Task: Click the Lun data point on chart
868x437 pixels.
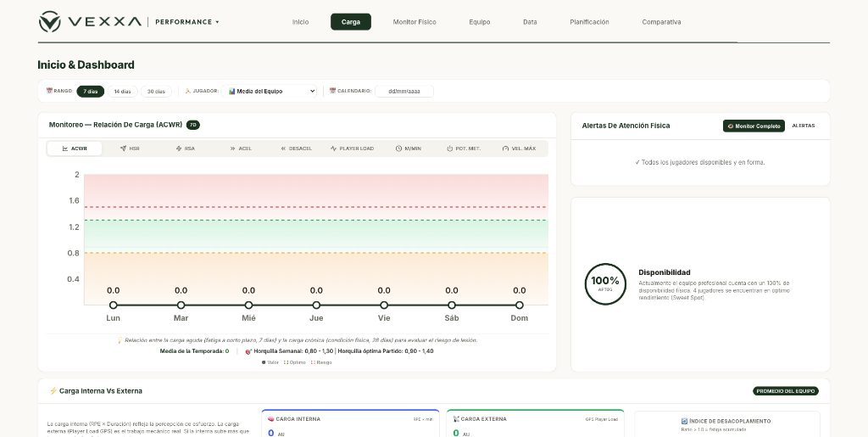Action: (113, 305)
